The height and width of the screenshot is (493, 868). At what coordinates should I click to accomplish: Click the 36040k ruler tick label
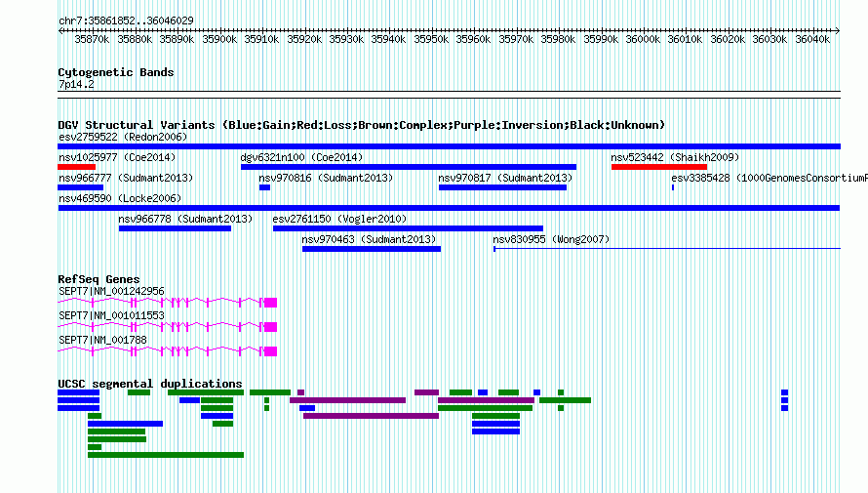(x=812, y=39)
